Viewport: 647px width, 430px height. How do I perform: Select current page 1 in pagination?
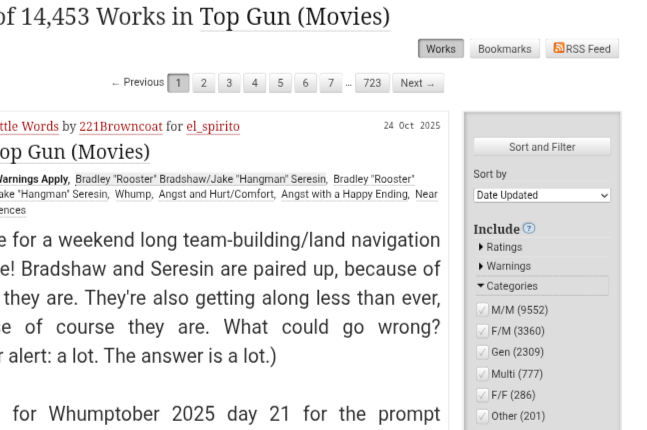pos(178,83)
